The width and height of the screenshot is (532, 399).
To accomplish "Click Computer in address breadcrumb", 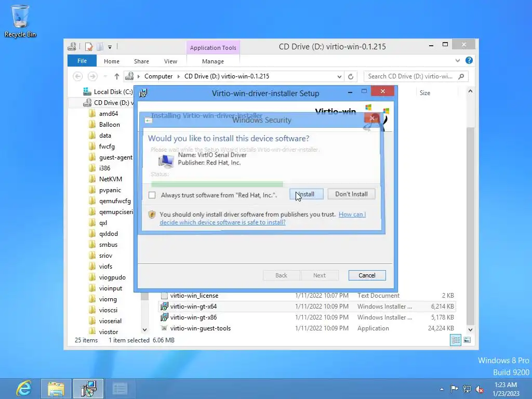I will [158, 76].
